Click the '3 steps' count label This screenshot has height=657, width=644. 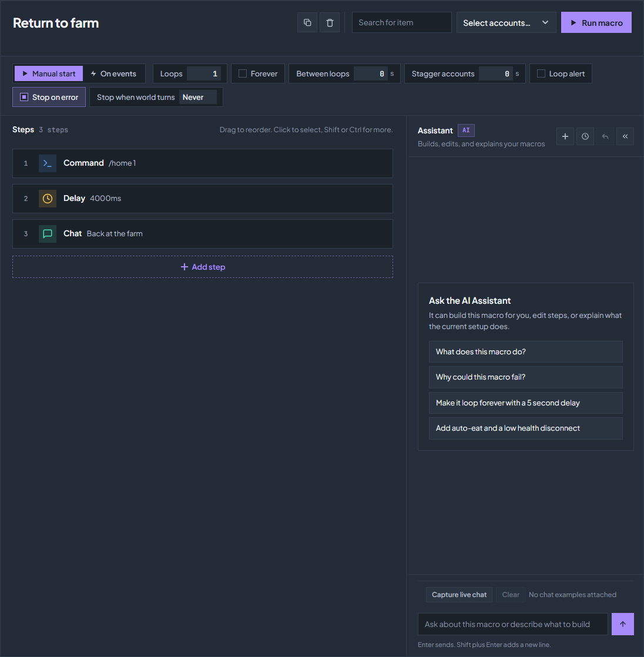coord(53,130)
